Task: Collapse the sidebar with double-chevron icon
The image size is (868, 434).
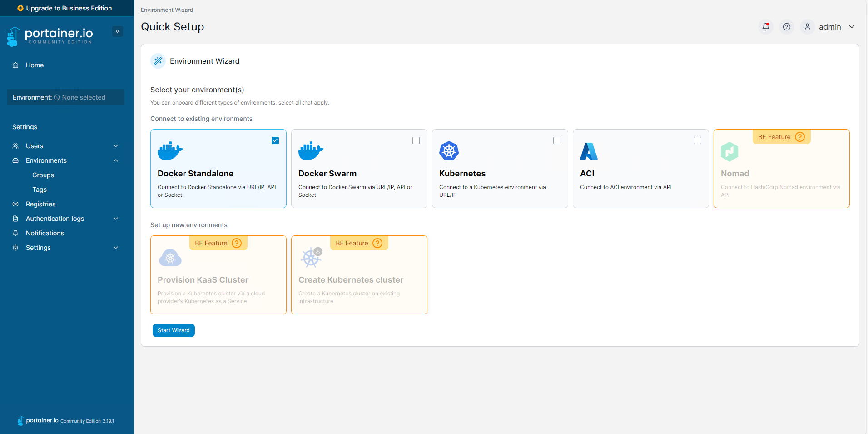Action: pos(118,31)
